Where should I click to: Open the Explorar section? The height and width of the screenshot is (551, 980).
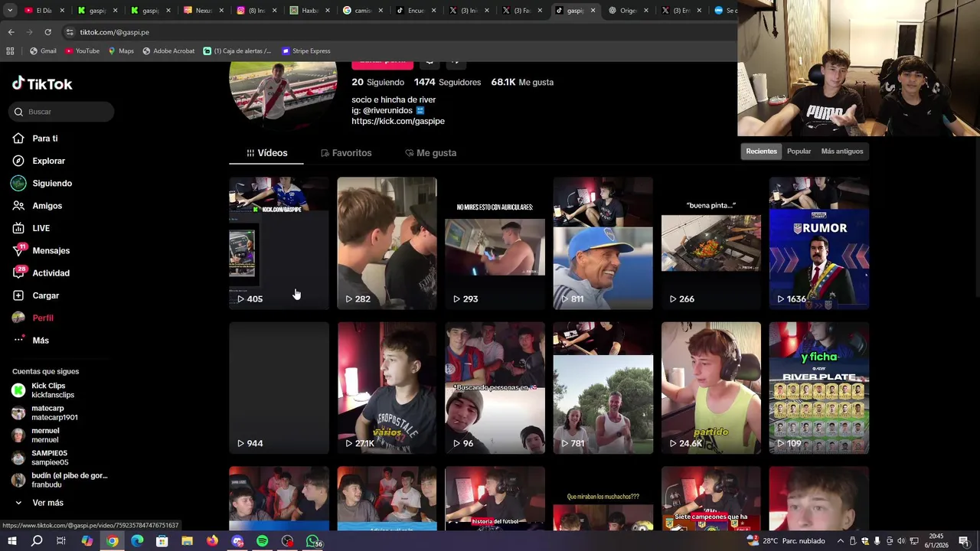(x=39, y=161)
